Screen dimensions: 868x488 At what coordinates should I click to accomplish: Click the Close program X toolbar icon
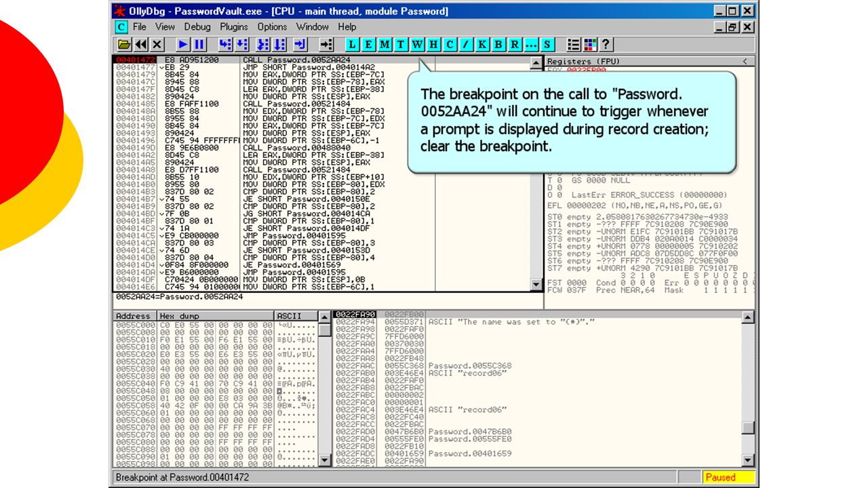(157, 45)
